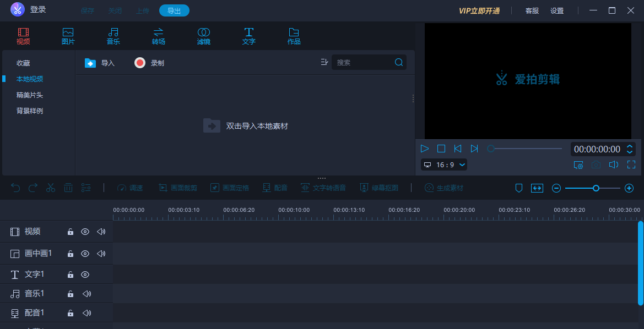This screenshot has width=644, height=329.
Task: Switch to the 转场 transitions tab
Action: 159,36
